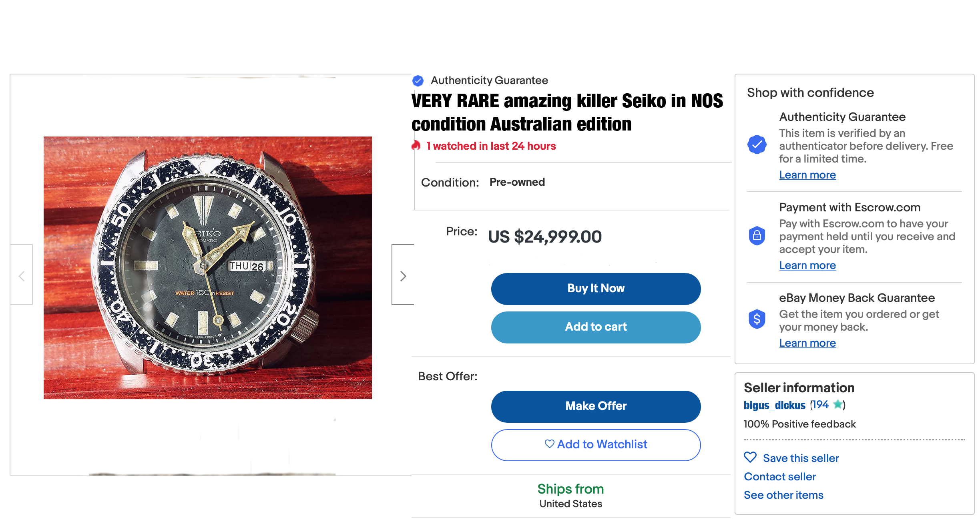Image resolution: width=980 pixels, height=522 pixels.
Task: Click the seller's teal feedback star icon
Action: [837, 405]
